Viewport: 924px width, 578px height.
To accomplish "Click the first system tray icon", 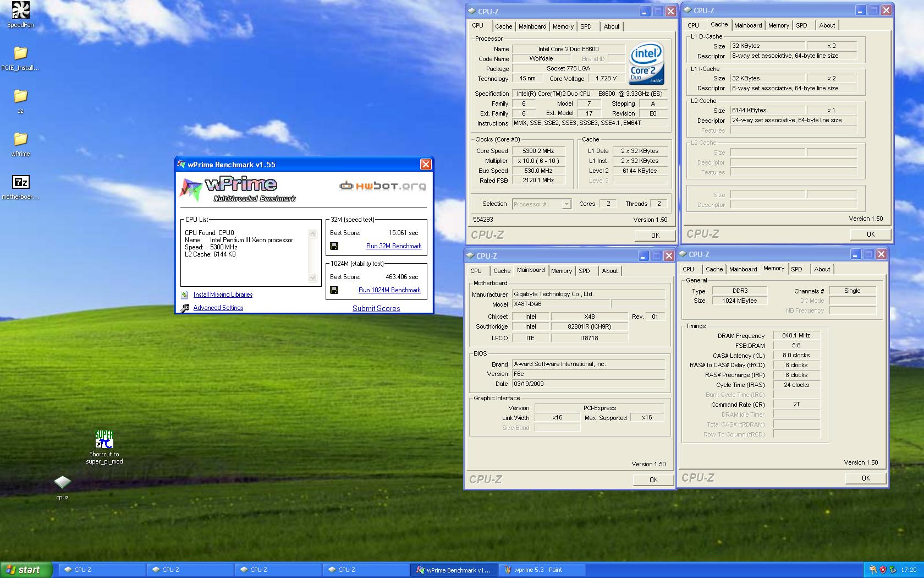I will pyautogui.click(x=873, y=570).
